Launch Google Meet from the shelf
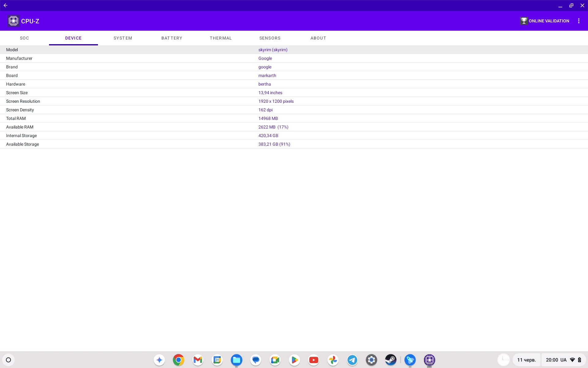The image size is (588, 368). (275, 360)
